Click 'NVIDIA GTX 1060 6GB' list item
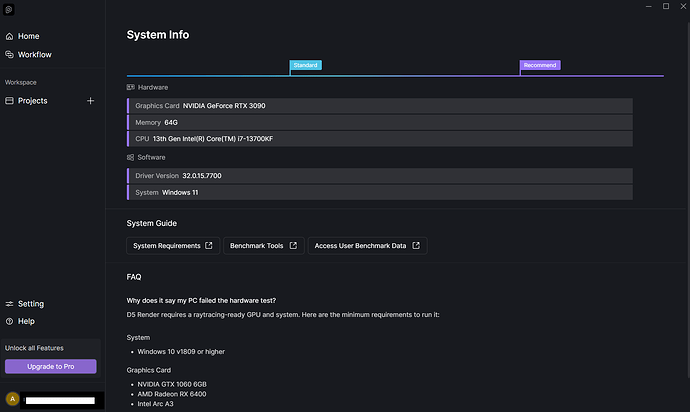690x412 pixels. (x=172, y=384)
